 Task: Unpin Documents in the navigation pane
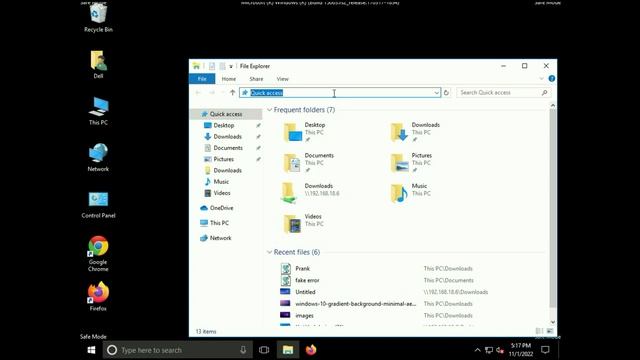(x=258, y=148)
